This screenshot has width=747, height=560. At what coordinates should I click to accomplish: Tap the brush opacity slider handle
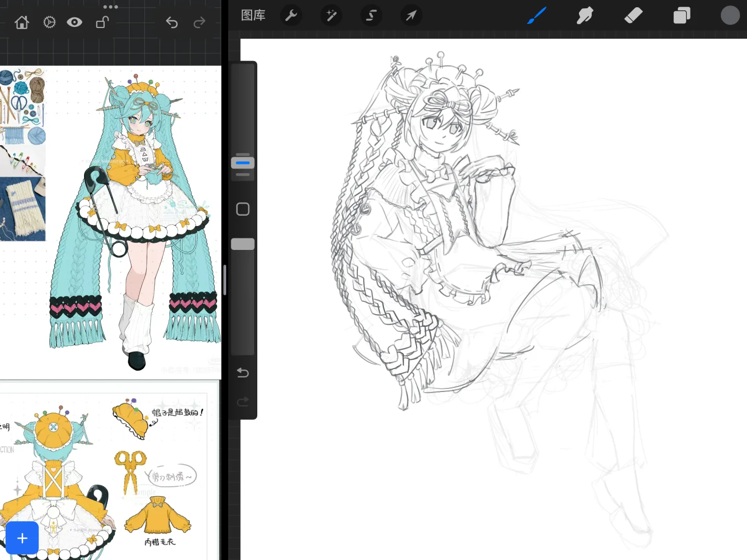click(243, 244)
